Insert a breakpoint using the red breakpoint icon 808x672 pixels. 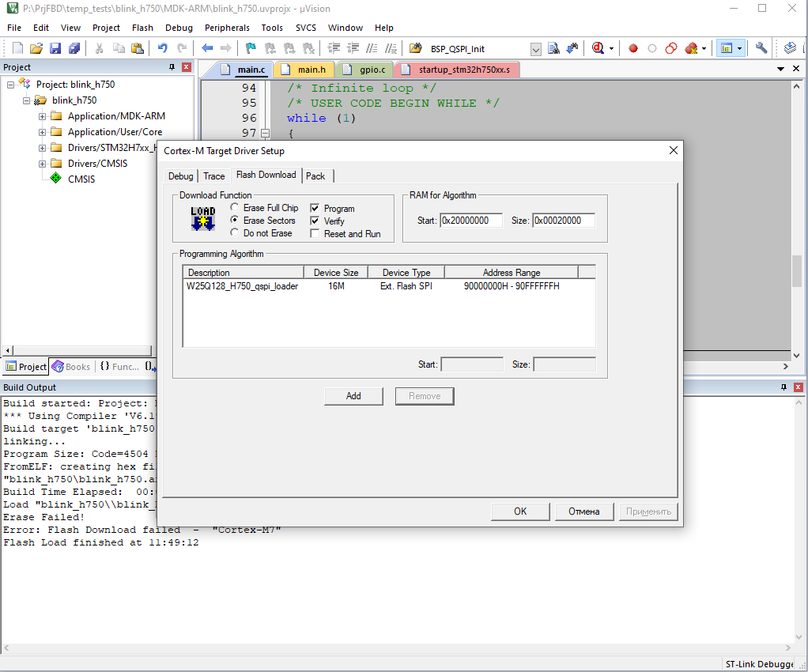[632, 48]
